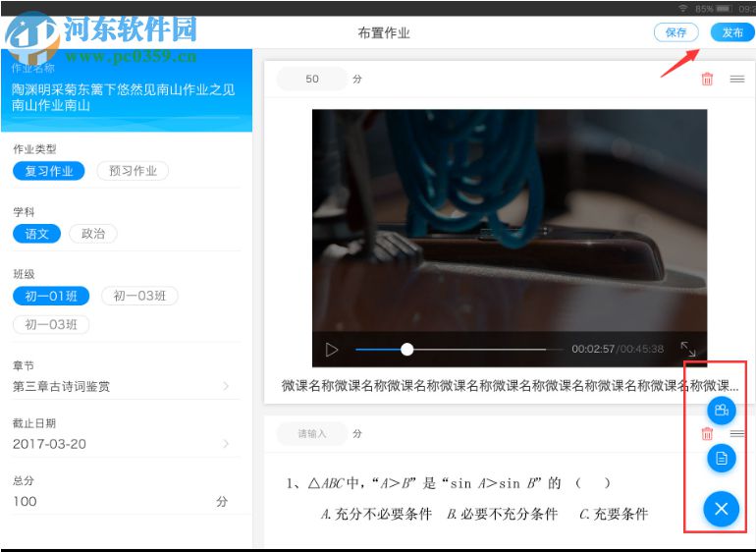Click the video time 00:02:57 display

(x=593, y=349)
